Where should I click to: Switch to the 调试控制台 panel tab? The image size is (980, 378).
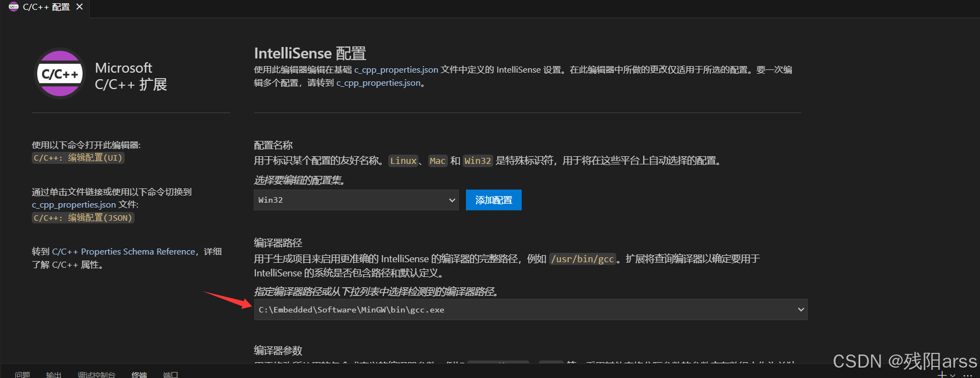pyautogui.click(x=96, y=374)
